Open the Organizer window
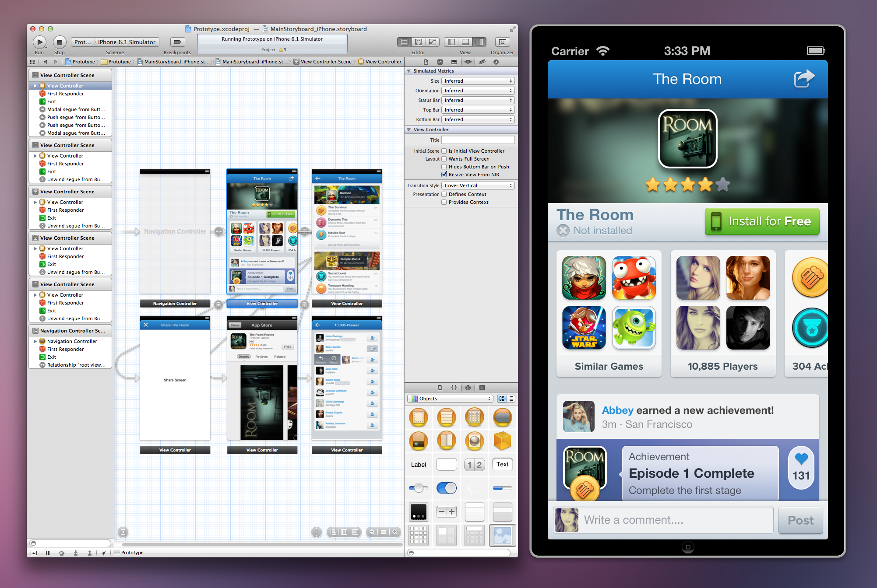Screen dimensions: 877x588 pyautogui.click(x=502, y=42)
